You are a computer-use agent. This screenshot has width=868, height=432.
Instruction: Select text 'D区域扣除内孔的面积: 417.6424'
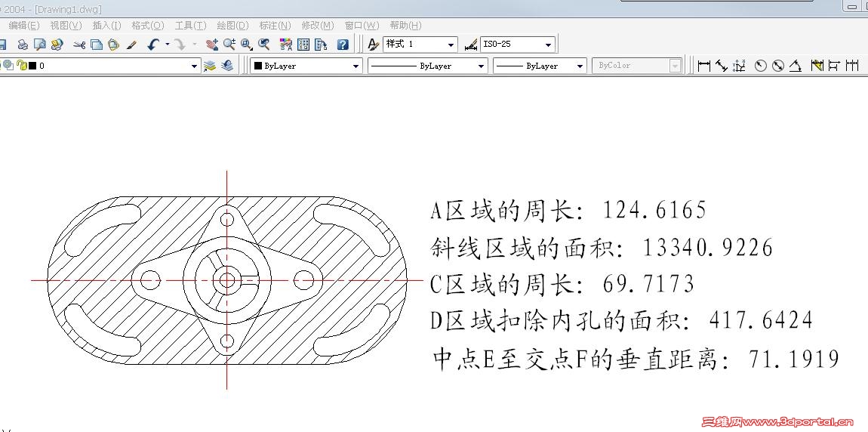click(622, 320)
